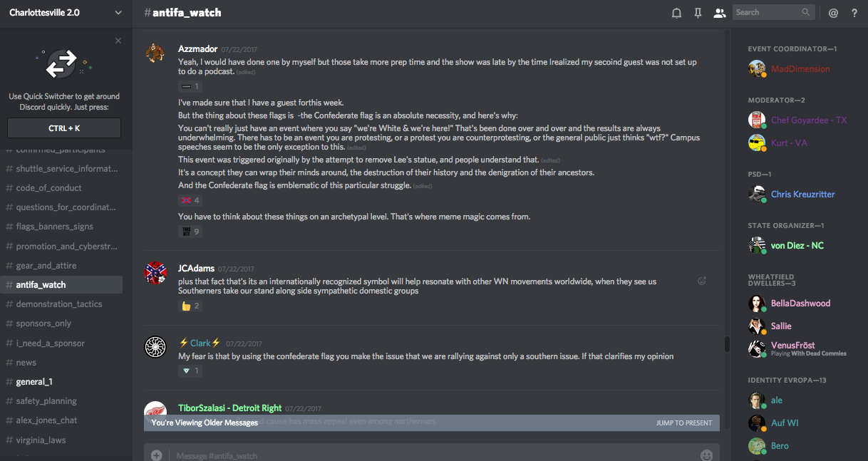This screenshot has width=868, height=461.
Task: Click the help question mark icon
Action: [x=854, y=13]
